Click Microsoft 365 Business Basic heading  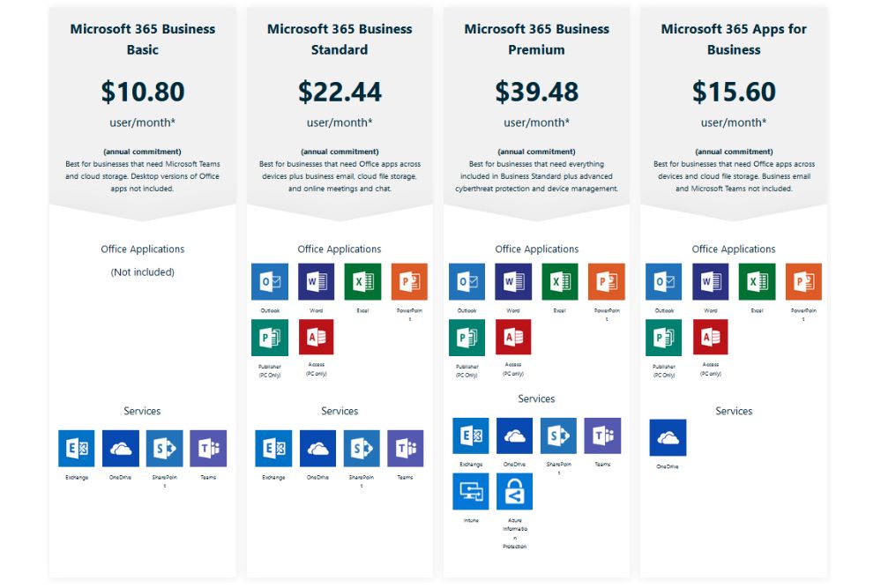143,40
